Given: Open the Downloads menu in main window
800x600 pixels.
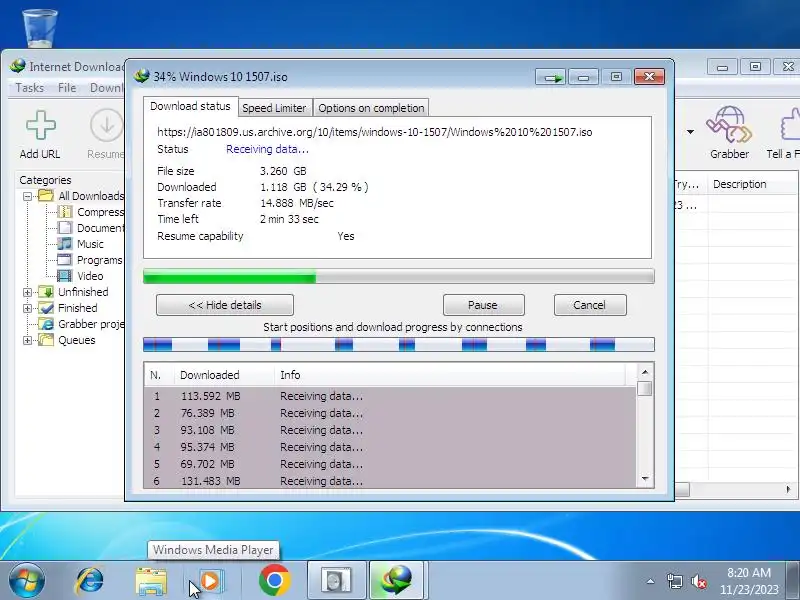Looking at the screenshot, I should tap(106, 88).
